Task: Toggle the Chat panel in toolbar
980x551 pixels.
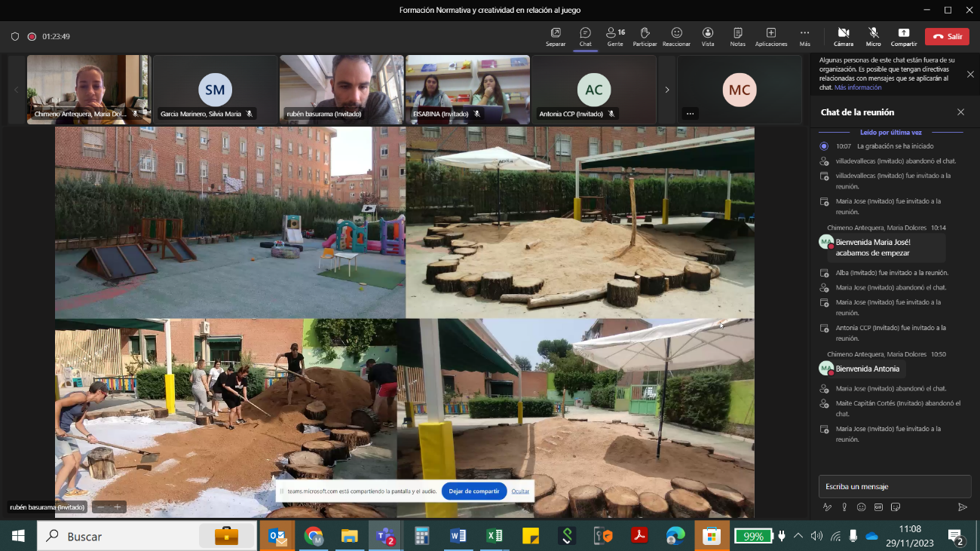Action: tap(585, 36)
